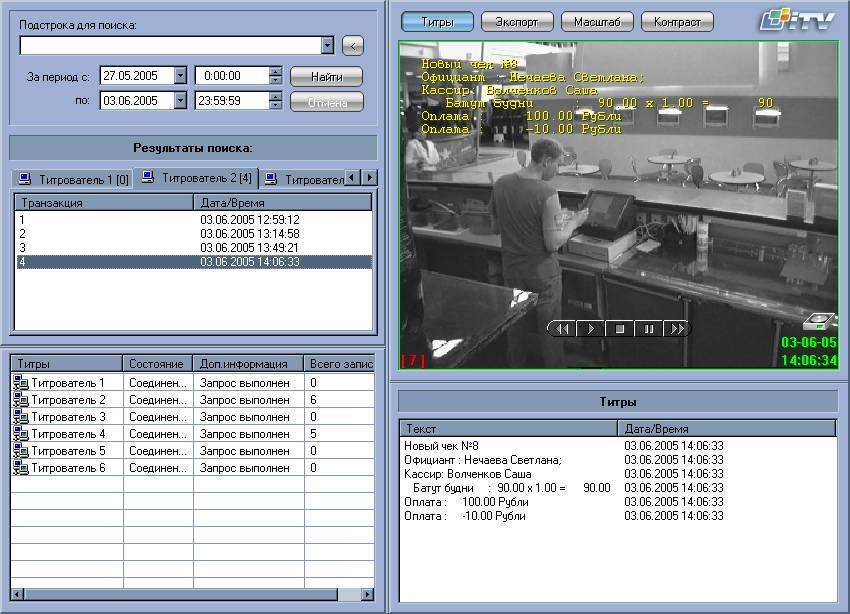Viewport: 850px width, 614px height.
Task: Click the disk drive icon on video
Action: [819, 321]
